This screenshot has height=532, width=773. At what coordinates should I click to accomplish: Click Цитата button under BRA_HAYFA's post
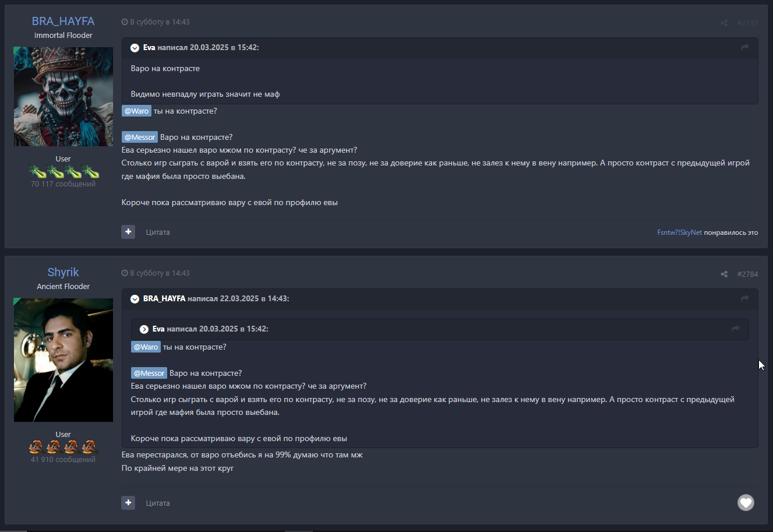tap(158, 232)
